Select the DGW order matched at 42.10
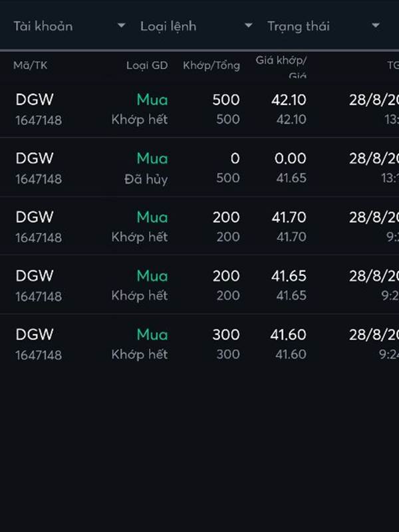 coord(199,109)
